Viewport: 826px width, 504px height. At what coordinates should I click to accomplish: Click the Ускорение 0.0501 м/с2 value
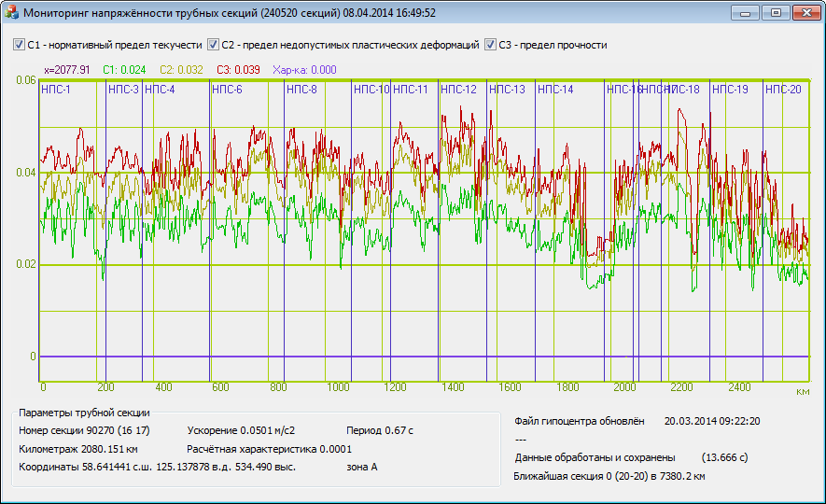point(241,431)
